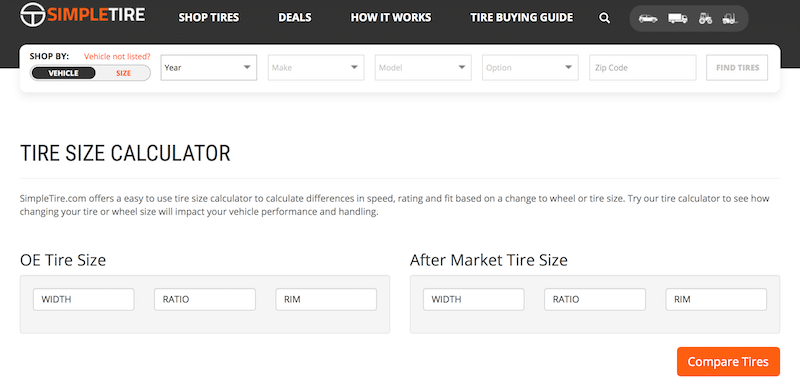The height and width of the screenshot is (389, 800).
Task: Focus the OE Tire Size RIM field
Action: (327, 299)
